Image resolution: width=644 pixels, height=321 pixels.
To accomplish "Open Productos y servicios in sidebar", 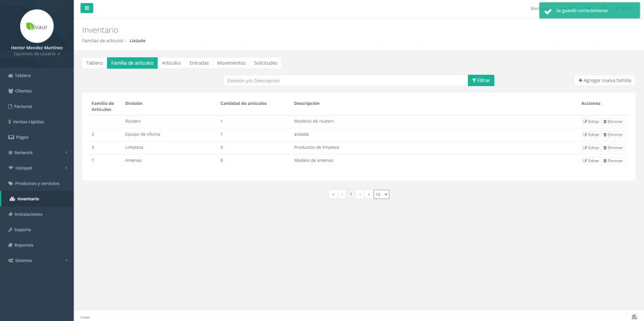I will (37, 183).
